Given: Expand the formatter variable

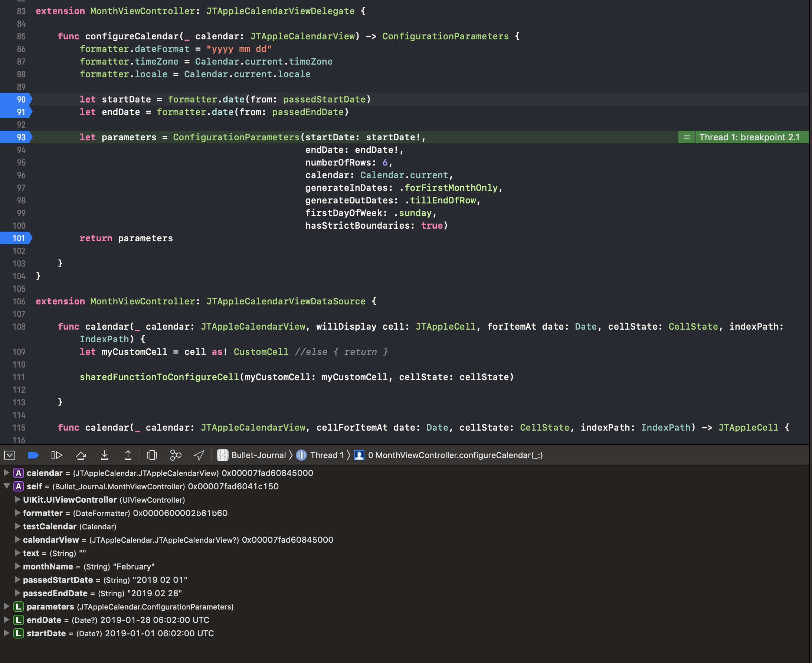Looking at the screenshot, I should point(17,513).
